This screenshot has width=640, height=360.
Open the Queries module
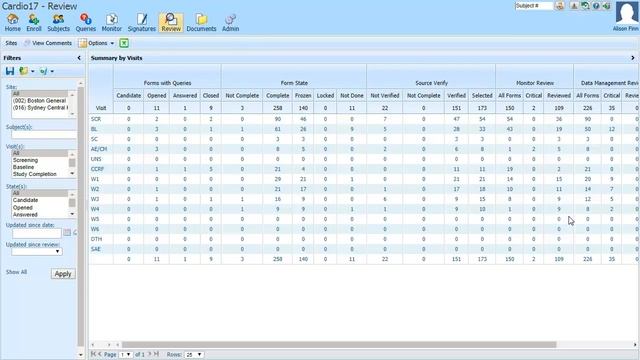click(85, 22)
